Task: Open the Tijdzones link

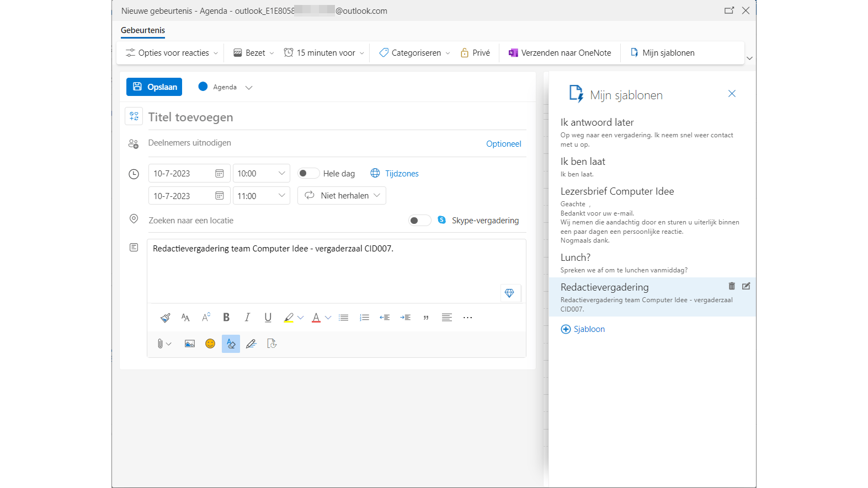Action: pos(395,174)
